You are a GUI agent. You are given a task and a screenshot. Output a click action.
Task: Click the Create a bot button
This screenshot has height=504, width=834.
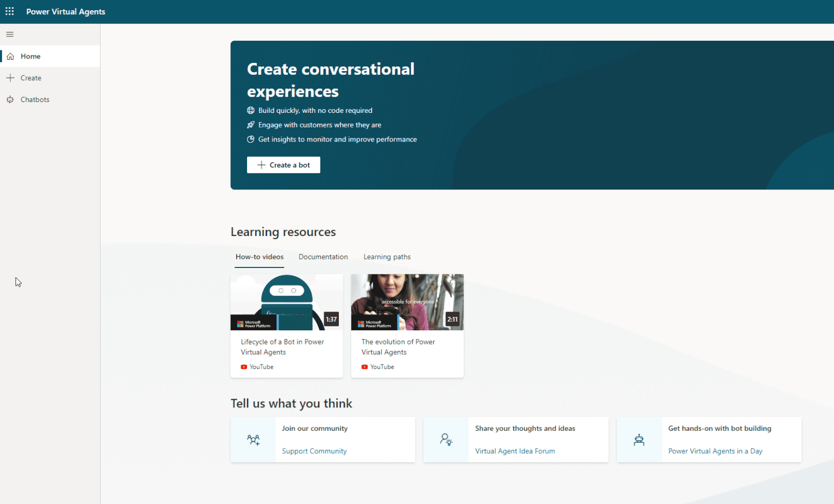click(283, 165)
